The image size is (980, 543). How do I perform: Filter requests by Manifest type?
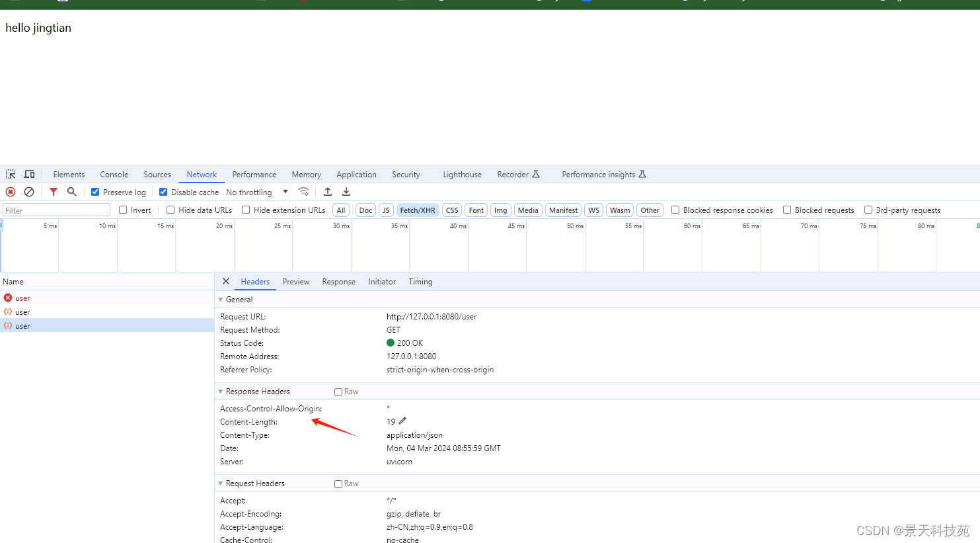click(x=564, y=210)
